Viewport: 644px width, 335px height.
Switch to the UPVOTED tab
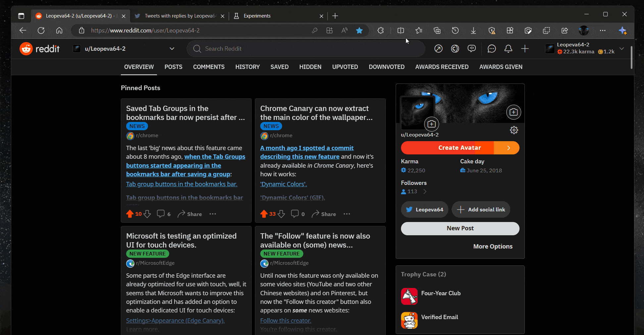(345, 67)
